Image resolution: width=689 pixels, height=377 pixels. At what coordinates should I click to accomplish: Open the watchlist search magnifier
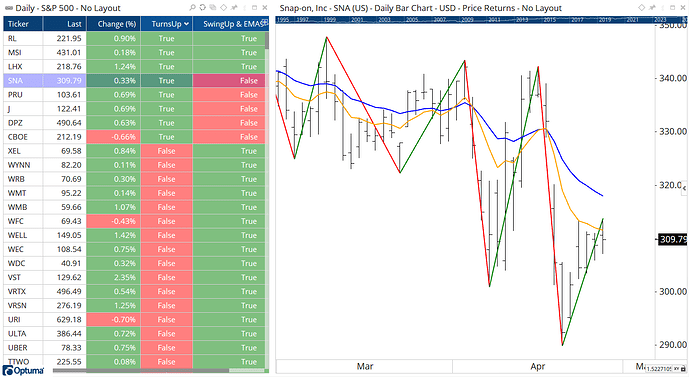[x=193, y=8]
